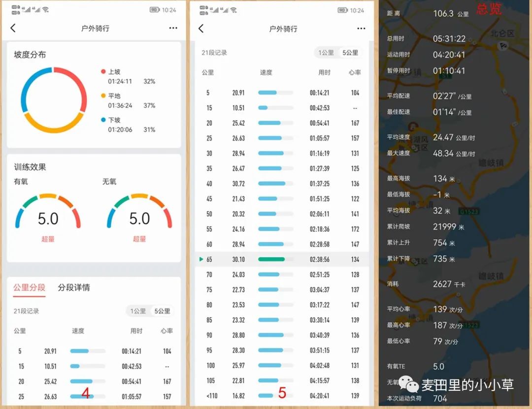Tap the distance 106.3 公里 value

coord(451,14)
